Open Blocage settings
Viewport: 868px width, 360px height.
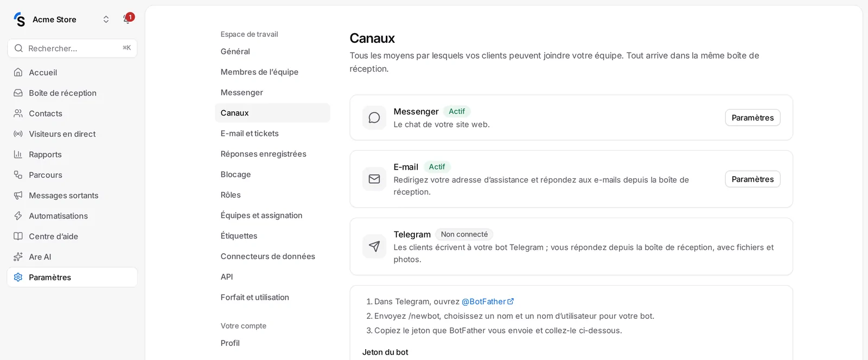pos(272,174)
